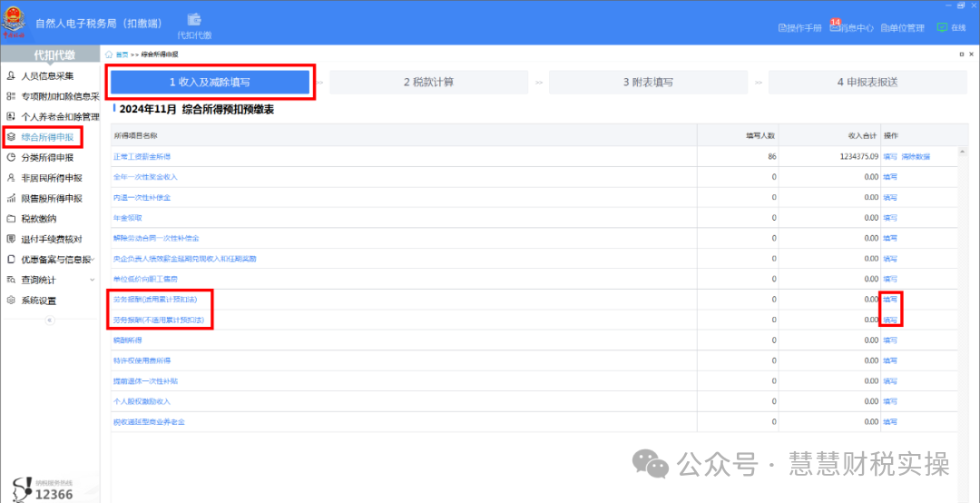
Task: Click 清除数据 for 正常工资薪金所得
Action: point(916,156)
